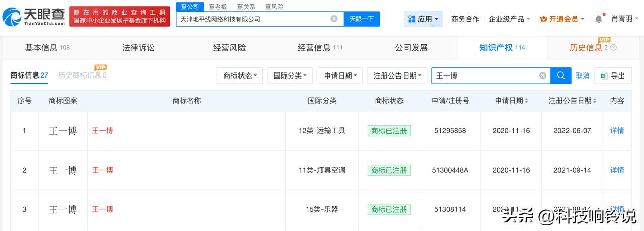Click the 15类-乐器 cell
This screenshot has height=231, width=644.
322,209
